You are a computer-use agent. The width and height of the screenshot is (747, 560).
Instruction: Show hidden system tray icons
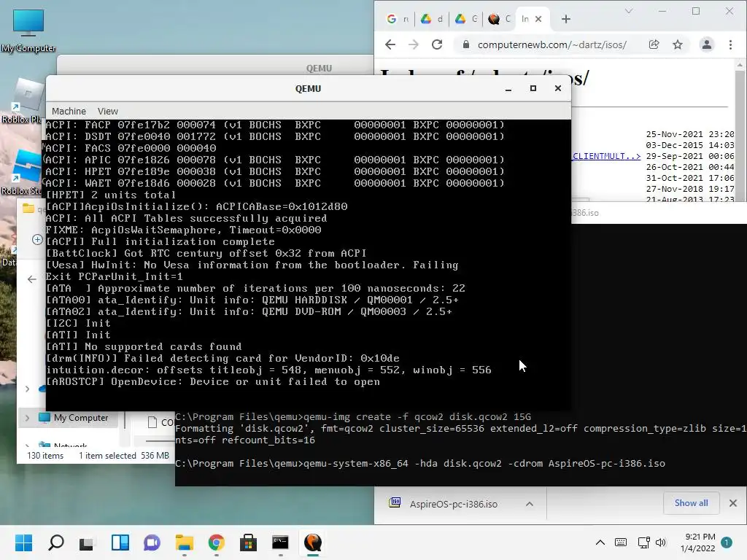click(600, 542)
